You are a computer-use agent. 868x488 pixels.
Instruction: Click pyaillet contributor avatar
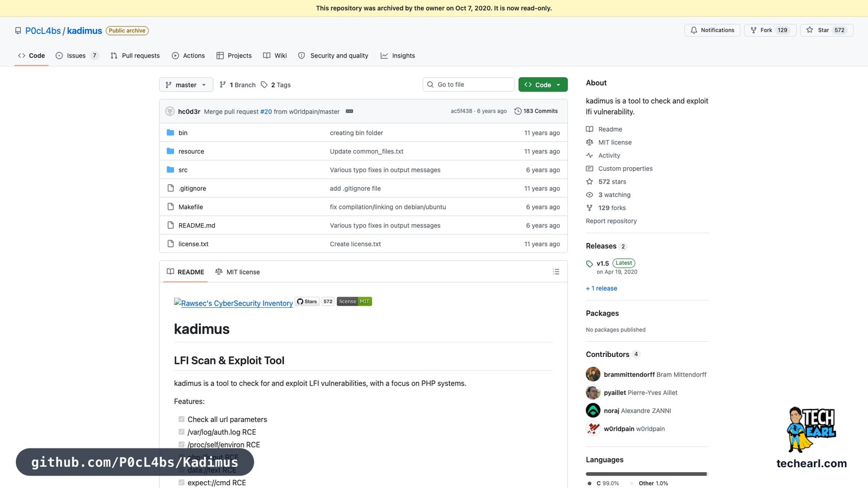coord(593,393)
